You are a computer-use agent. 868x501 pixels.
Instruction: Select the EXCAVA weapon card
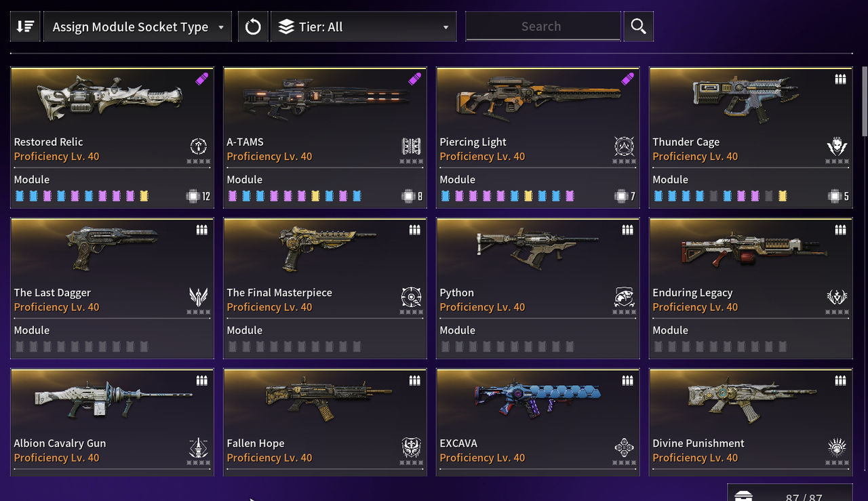tap(538, 422)
